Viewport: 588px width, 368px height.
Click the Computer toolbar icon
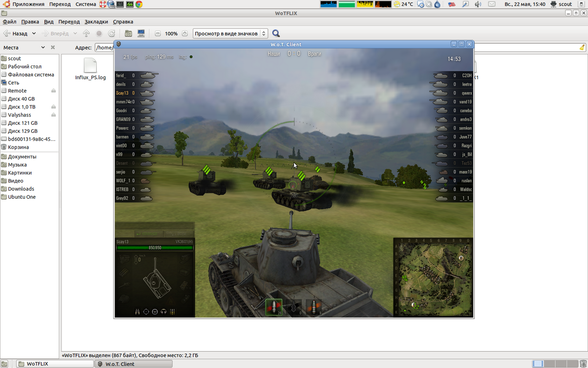point(141,33)
